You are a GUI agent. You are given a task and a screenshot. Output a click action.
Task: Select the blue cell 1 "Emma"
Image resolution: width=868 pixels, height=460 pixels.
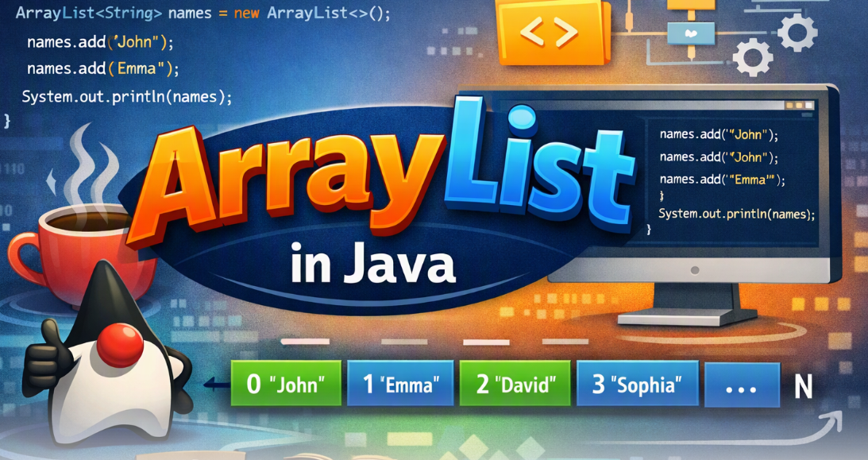tap(401, 384)
